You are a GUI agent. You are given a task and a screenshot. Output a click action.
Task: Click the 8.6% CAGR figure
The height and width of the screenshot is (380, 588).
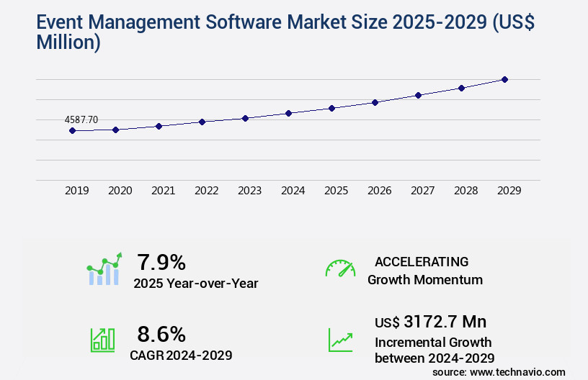161,334
